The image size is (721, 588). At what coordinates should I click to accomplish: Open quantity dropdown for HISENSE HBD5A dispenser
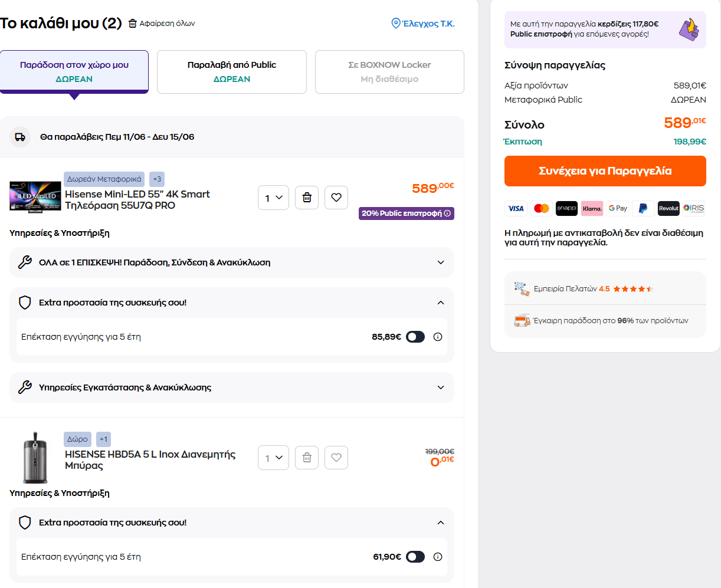click(x=273, y=458)
